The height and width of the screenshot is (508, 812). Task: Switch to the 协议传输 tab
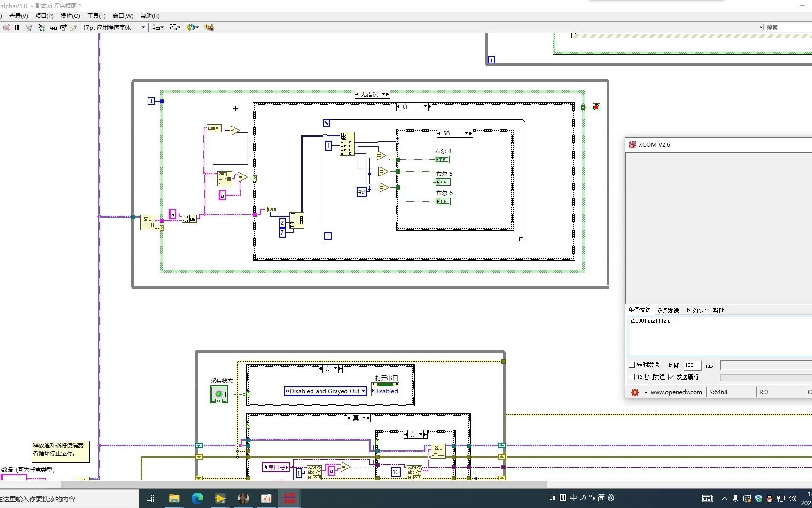[696, 310]
